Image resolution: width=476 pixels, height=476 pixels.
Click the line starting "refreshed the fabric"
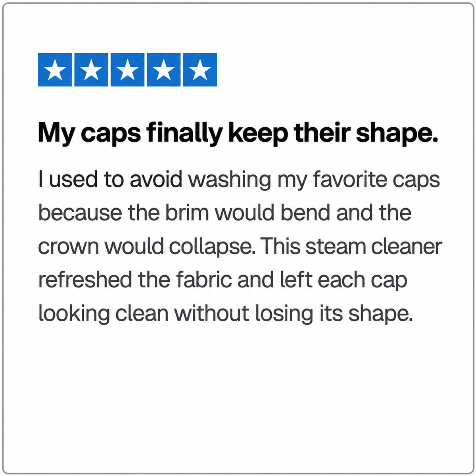coord(223,280)
